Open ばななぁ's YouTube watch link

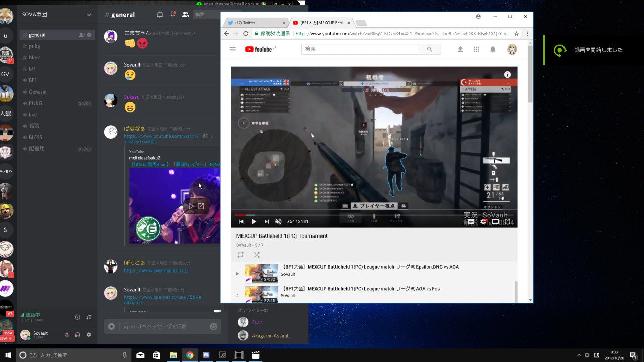pyautogui.click(x=162, y=139)
